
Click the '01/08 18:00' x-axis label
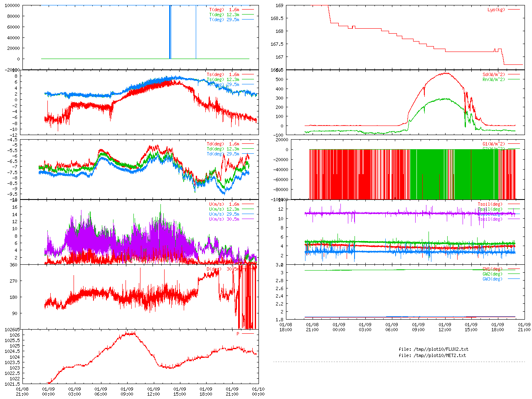286,327
